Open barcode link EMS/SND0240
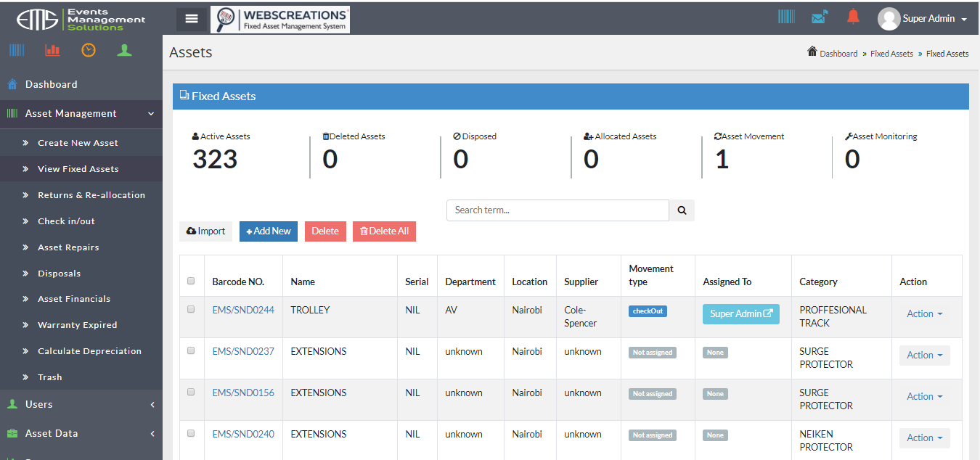 [x=243, y=434]
